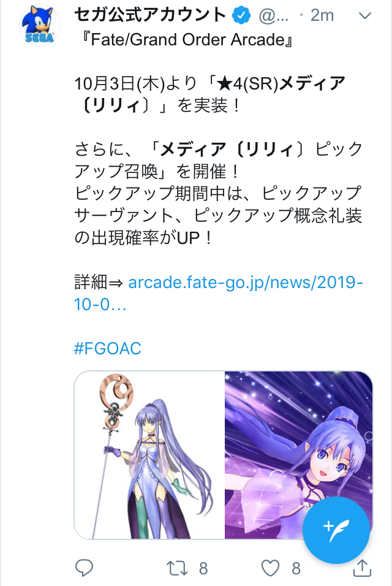392x586 pixels.
Task: Open the セガ公式アカウント account name
Action: (x=151, y=15)
